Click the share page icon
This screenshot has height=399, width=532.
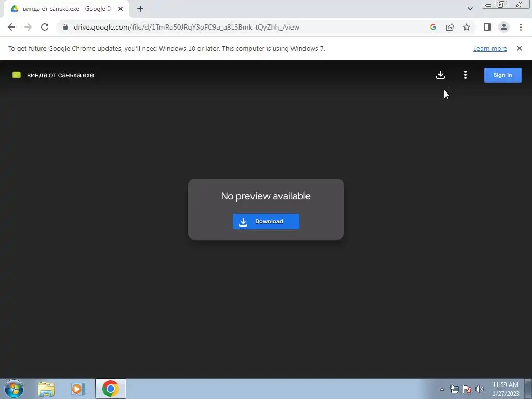coord(450,27)
